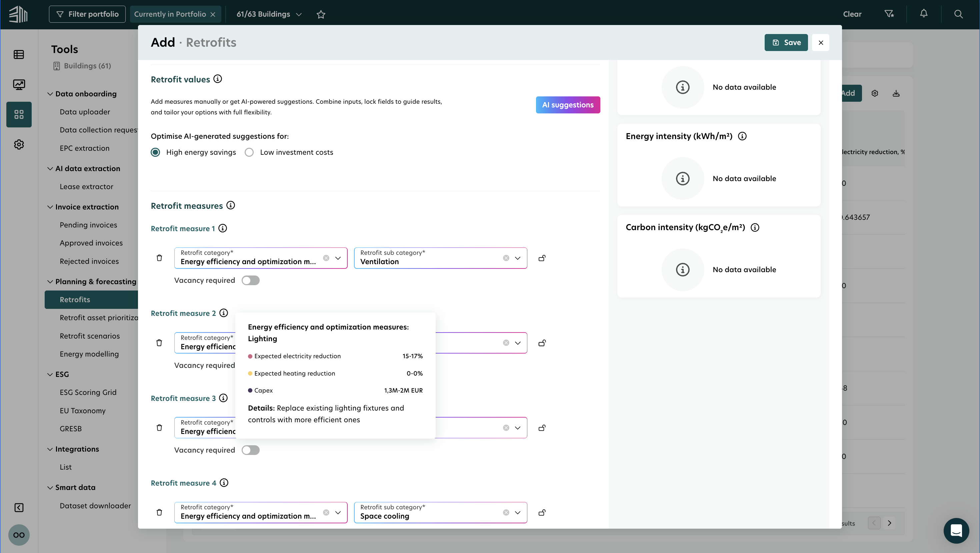Open Space cooling sub category dropdown

tap(517, 513)
